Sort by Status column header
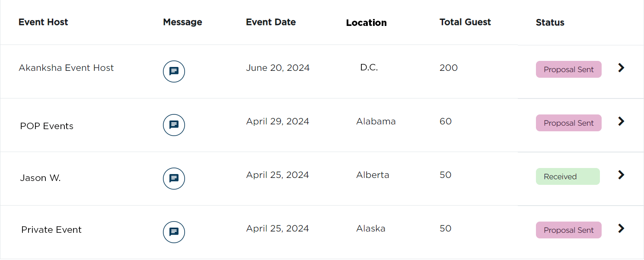The width and height of the screenshot is (644, 260). click(550, 22)
